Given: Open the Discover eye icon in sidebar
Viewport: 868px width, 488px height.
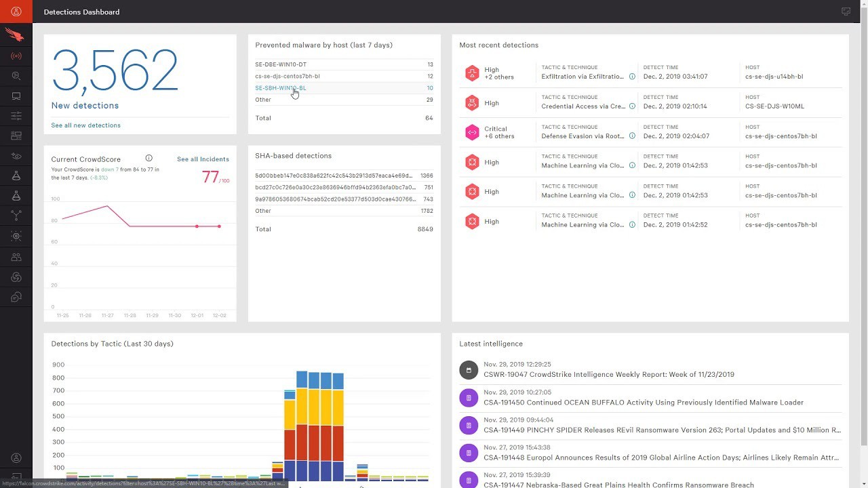Looking at the screenshot, I should tap(16, 156).
